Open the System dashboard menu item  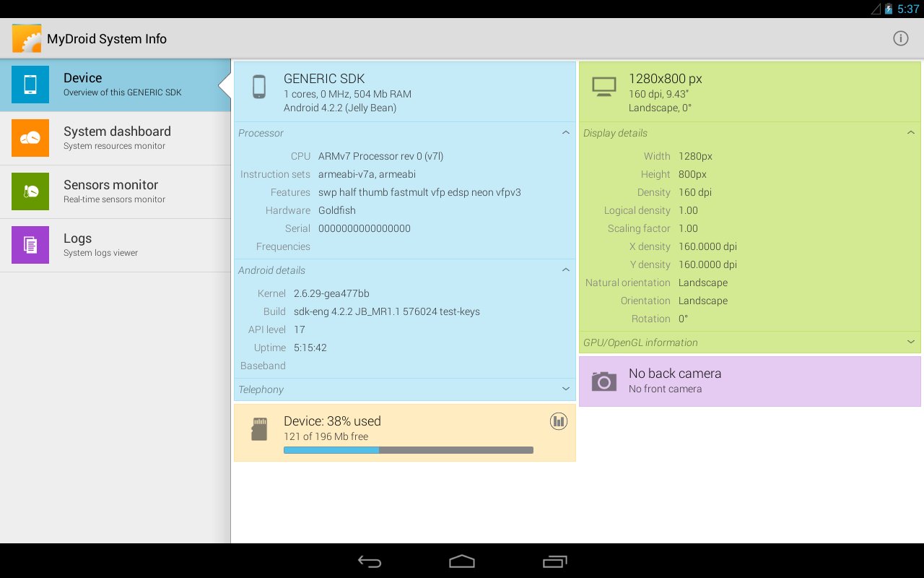pyautogui.click(x=115, y=138)
